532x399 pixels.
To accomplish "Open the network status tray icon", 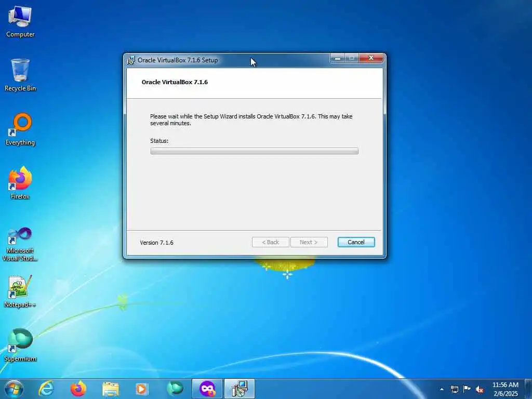I will pos(454,389).
